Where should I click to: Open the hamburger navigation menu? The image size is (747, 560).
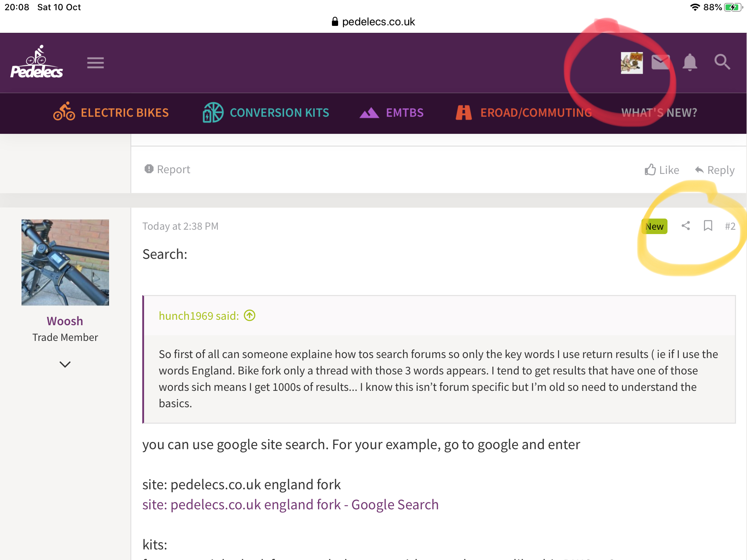click(x=95, y=63)
